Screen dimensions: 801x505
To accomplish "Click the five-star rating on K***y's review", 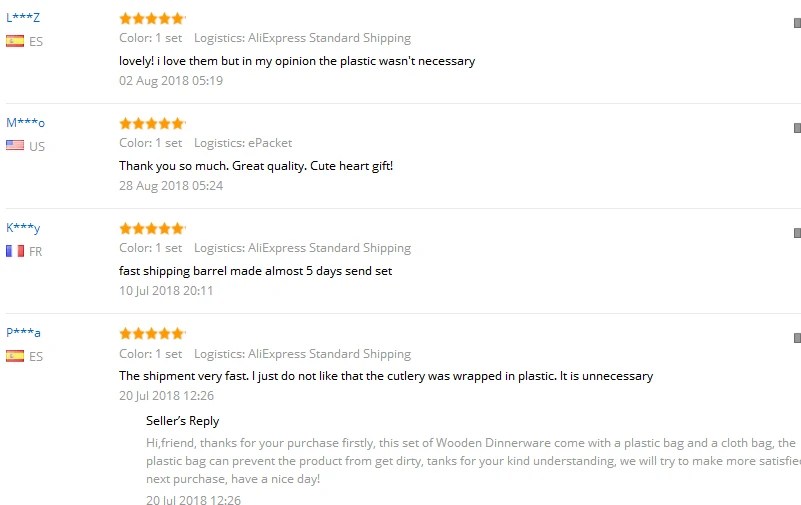I will point(152,228).
